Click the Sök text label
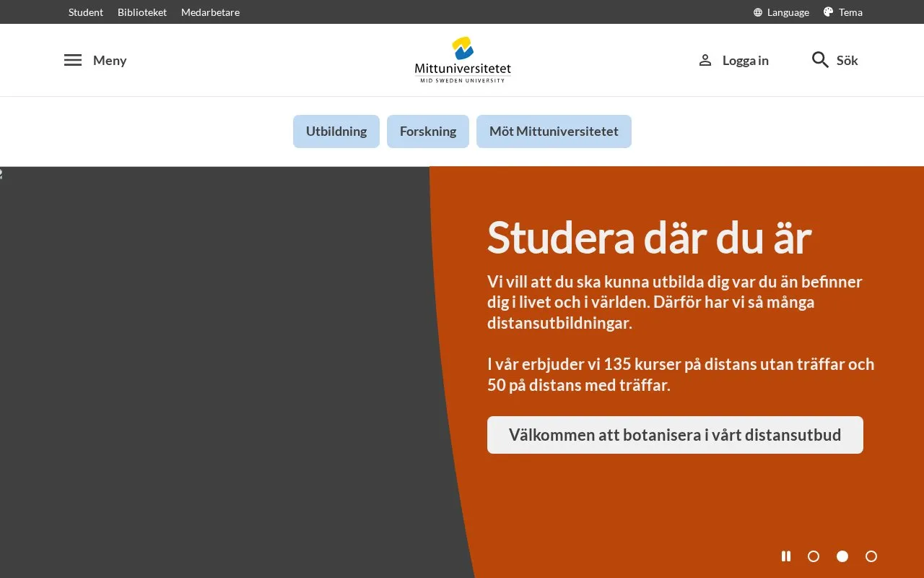 [x=847, y=61]
